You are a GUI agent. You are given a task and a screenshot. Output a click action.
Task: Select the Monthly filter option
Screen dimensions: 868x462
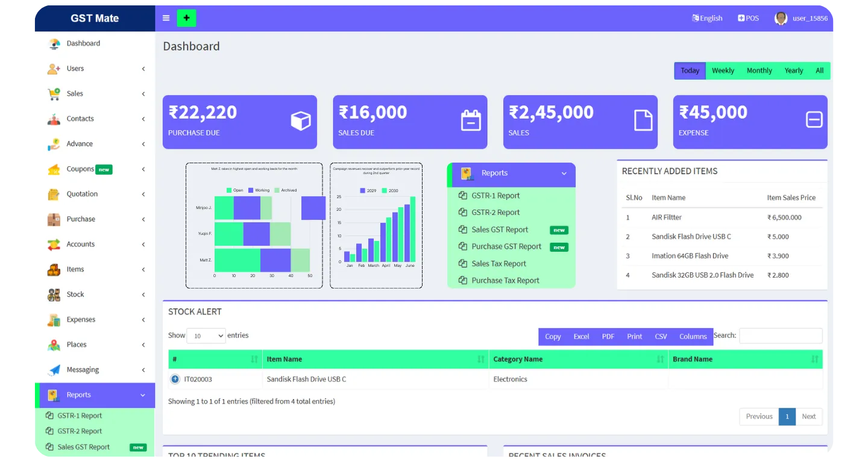tap(758, 70)
